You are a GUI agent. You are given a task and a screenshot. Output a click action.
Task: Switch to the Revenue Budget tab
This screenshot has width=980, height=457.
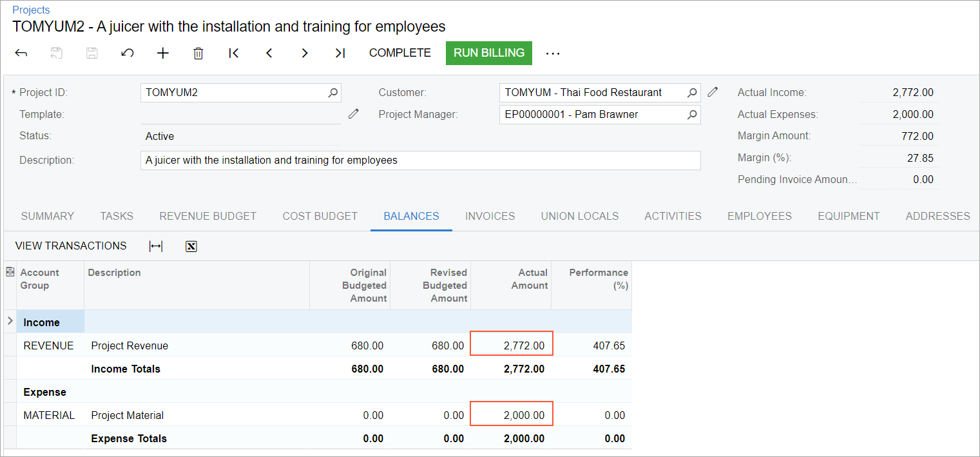tap(207, 217)
